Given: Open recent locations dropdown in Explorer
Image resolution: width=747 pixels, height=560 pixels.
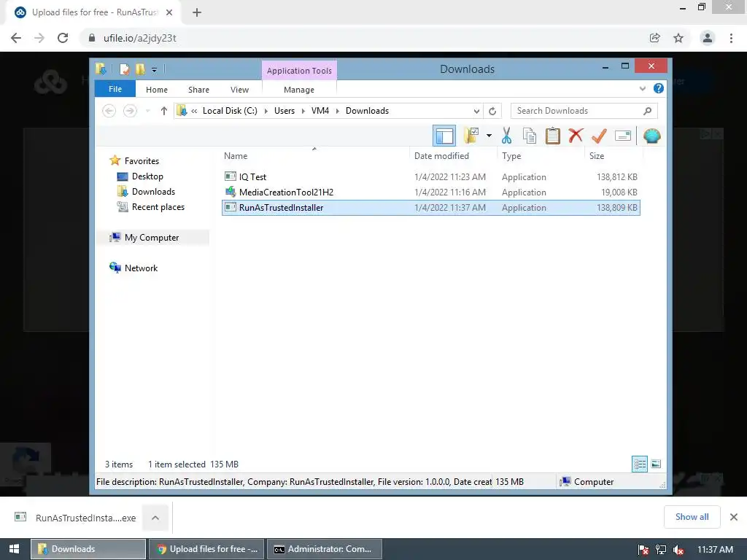Looking at the screenshot, I should pyautogui.click(x=147, y=111).
